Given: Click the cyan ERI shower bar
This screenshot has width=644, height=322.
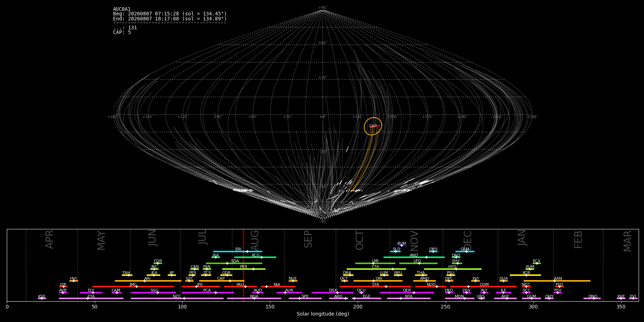Looking at the screenshot, I should pyautogui.click(x=238, y=252).
